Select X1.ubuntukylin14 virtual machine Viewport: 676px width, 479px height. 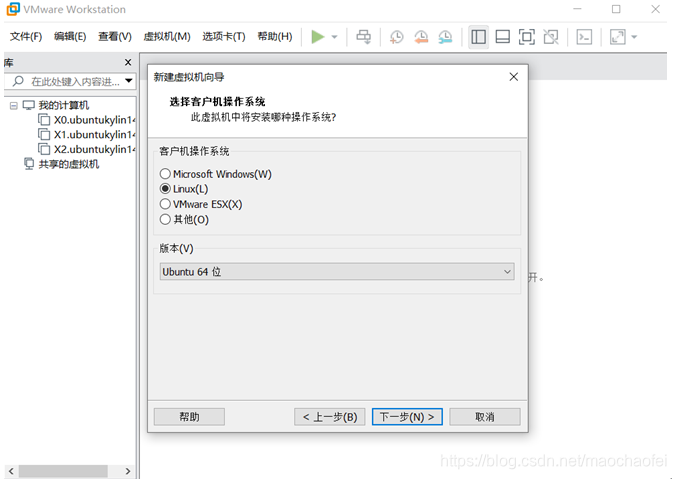pyautogui.click(x=94, y=135)
